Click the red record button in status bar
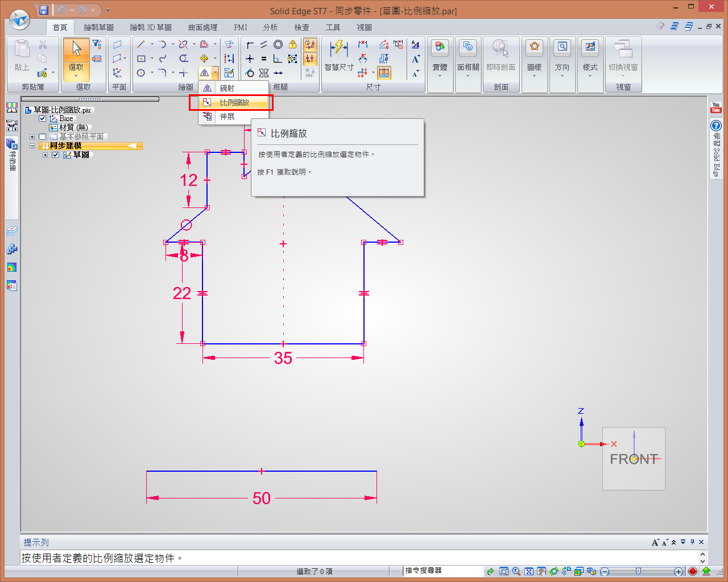This screenshot has width=728, height=582. tap(693, 571)
